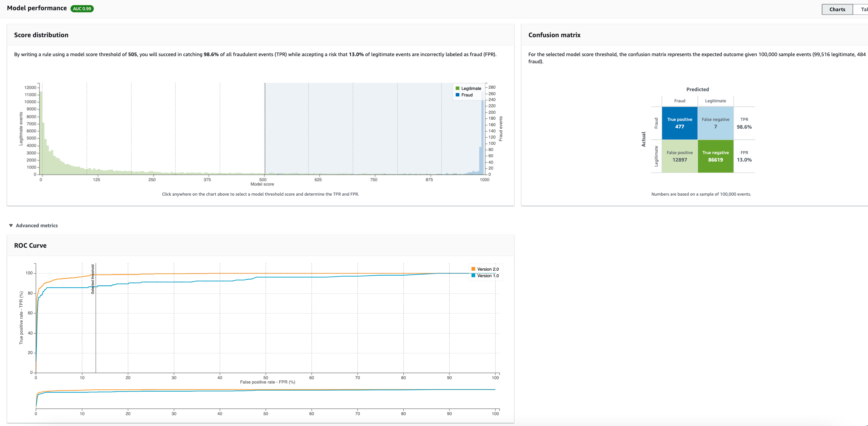Viewport: 868px width, 426px height.
Task: Click the blue Fraud legend swatch
Action: (457, 95)
